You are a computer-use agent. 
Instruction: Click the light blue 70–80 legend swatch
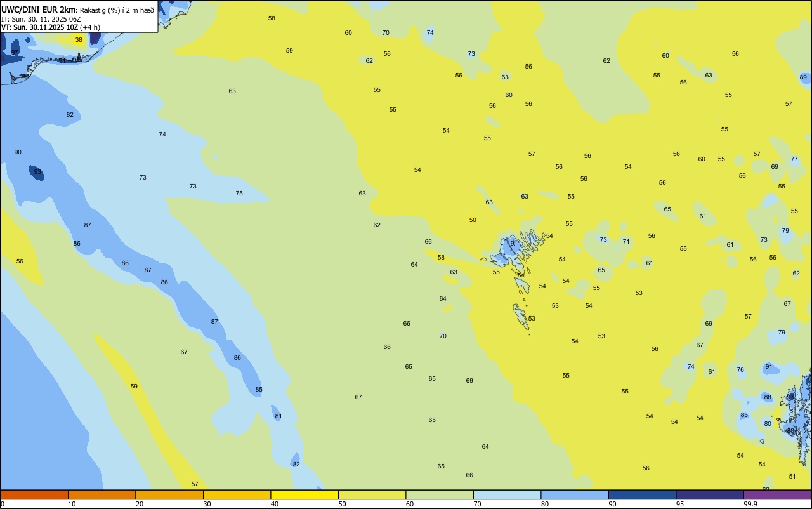pyautogui.click(x=507, y=494)
